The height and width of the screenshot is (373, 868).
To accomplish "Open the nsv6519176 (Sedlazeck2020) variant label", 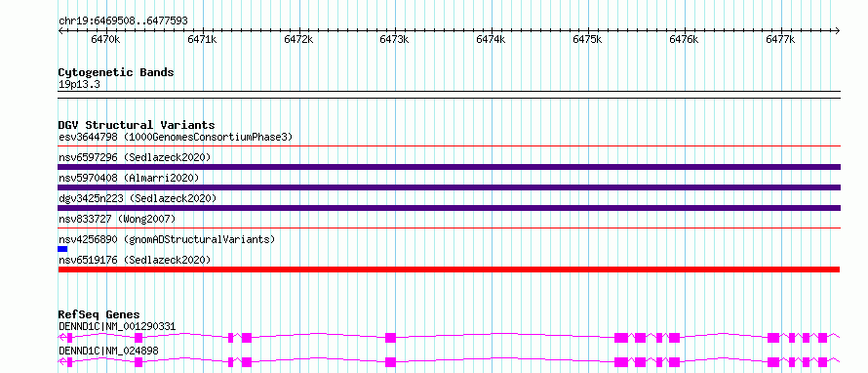I will tap(135, 260).
